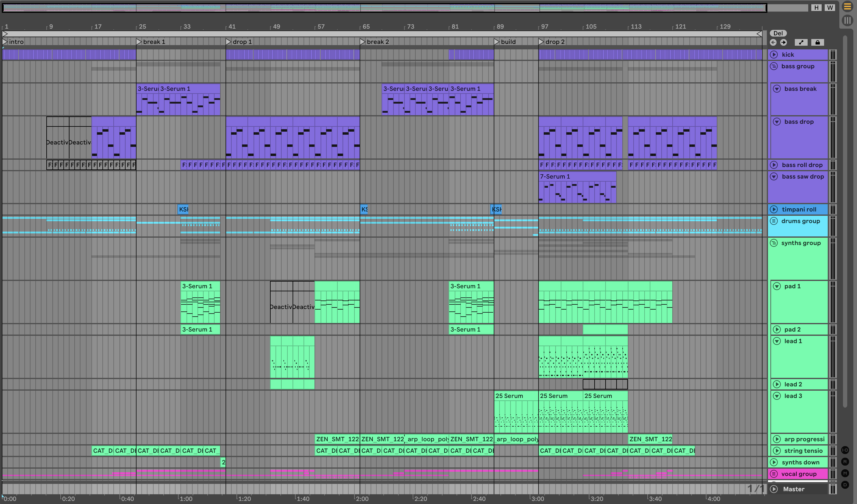Jump to the drop 1 locator
Screen dimensions: 857x504
click(x=229, y=42)
